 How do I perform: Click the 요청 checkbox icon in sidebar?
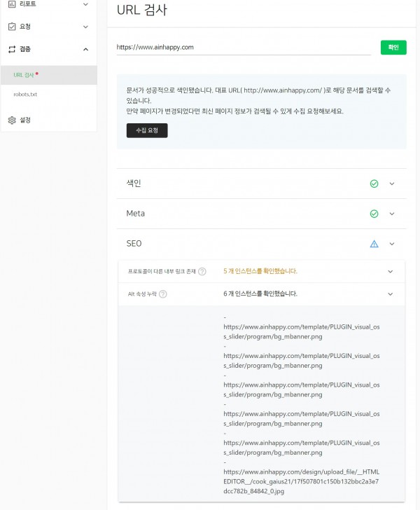click(12, 27)
